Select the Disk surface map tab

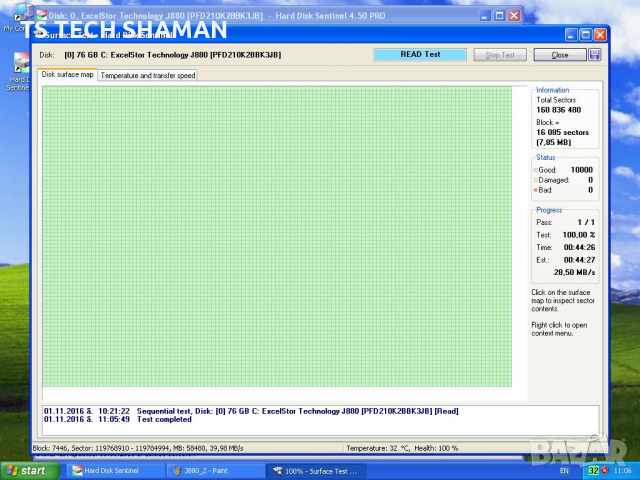[68, 75]
